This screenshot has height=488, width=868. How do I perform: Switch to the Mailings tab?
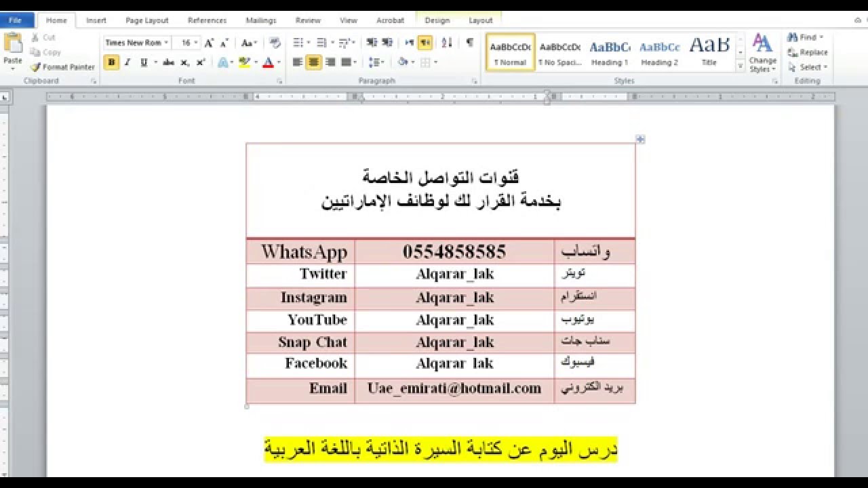coord(261,20)
